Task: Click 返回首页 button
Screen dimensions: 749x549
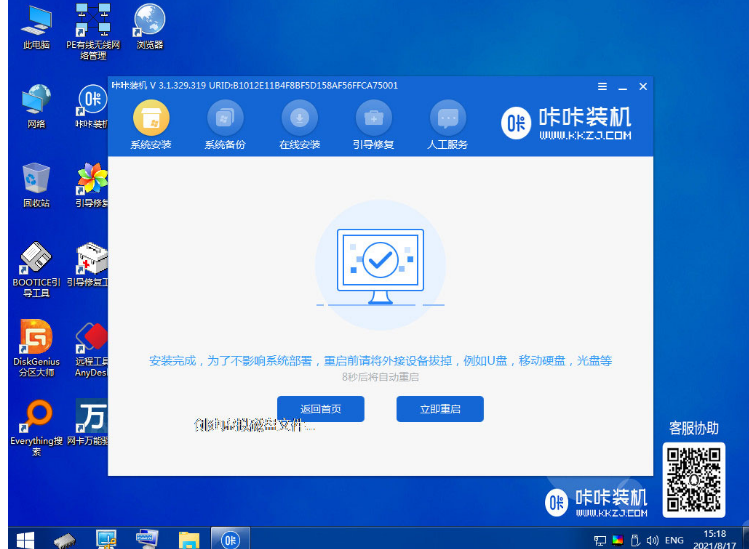Action: (x=320, y=409)
